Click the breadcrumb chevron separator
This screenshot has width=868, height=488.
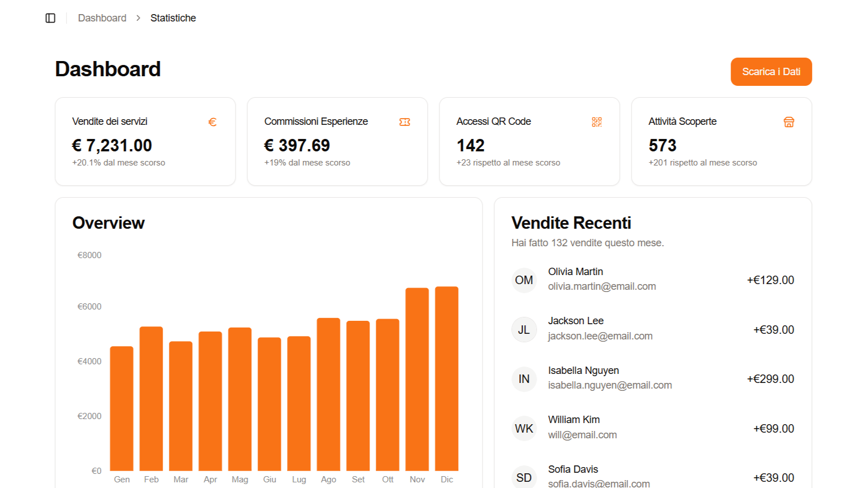tap(138, 18)
